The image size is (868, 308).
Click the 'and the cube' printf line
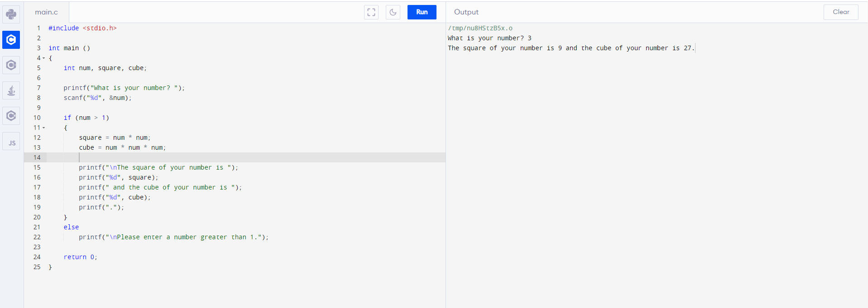160,187
